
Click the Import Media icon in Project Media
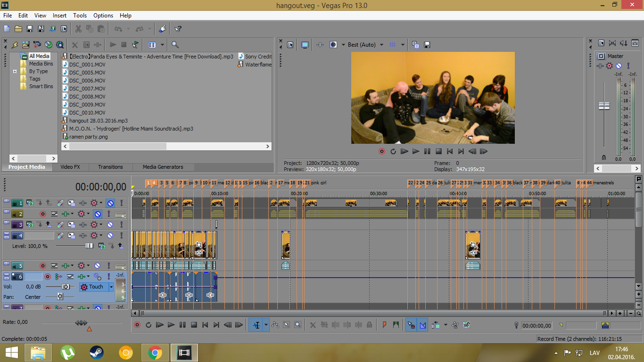click(x=25, y=45)
